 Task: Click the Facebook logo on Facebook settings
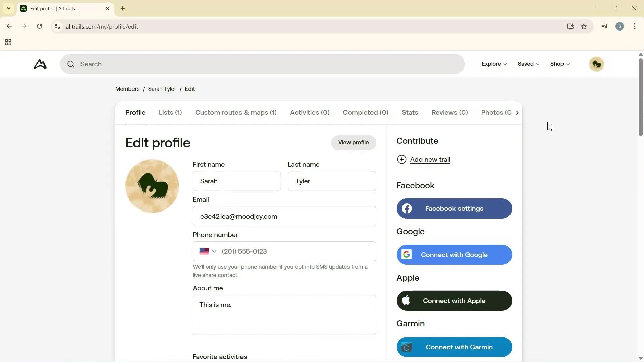[407, 208]
